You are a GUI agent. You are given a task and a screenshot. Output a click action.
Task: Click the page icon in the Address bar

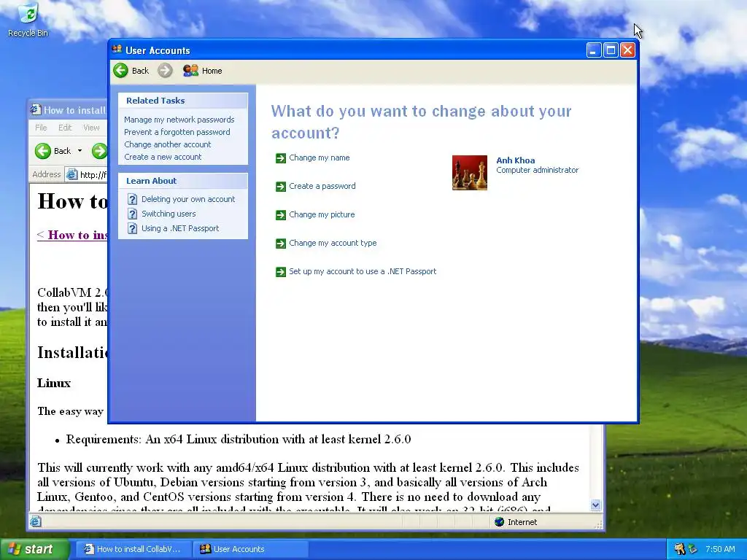click(x=71, y=174)
